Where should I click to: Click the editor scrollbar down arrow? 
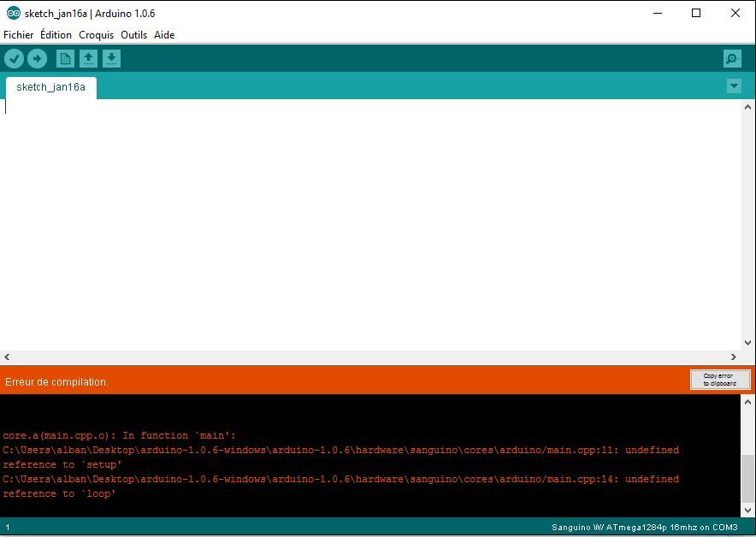pos(747,343)
